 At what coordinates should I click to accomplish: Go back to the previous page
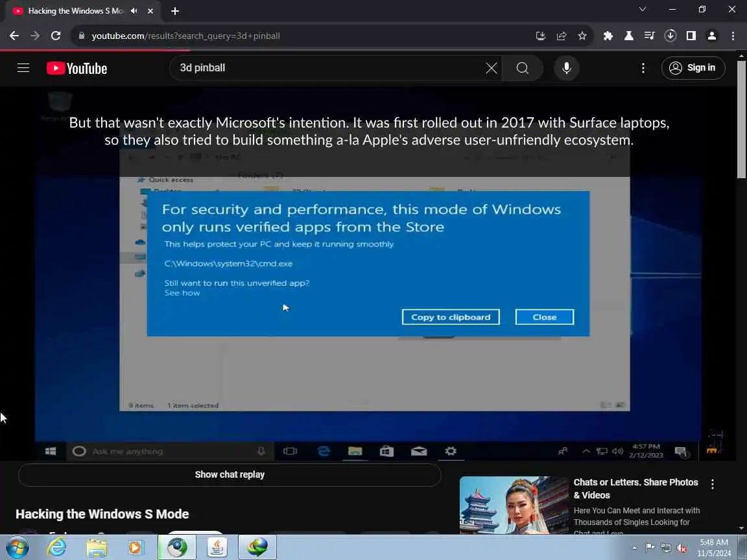[14, 36]
